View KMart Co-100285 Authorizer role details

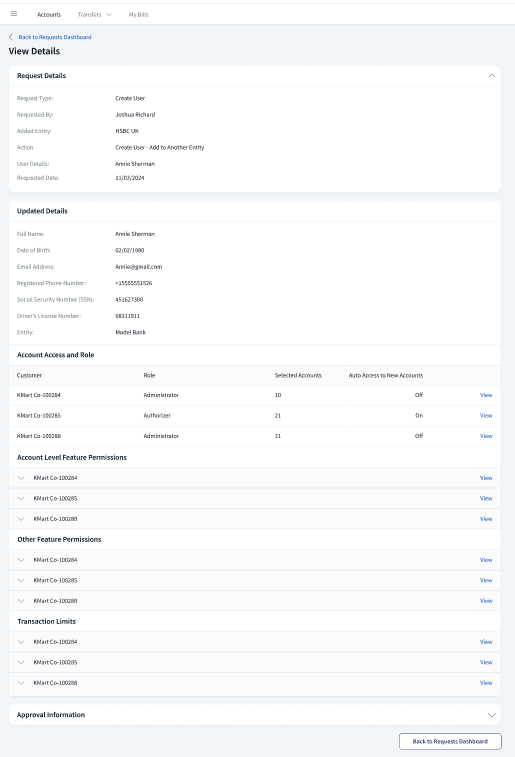click(x=486, y=415)
